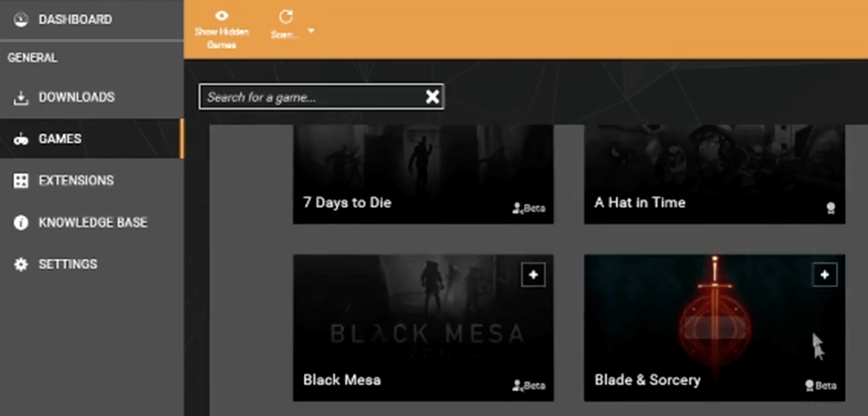Open the Extensions page
This screenshot has width=868, height=416.
click(92, 181)
